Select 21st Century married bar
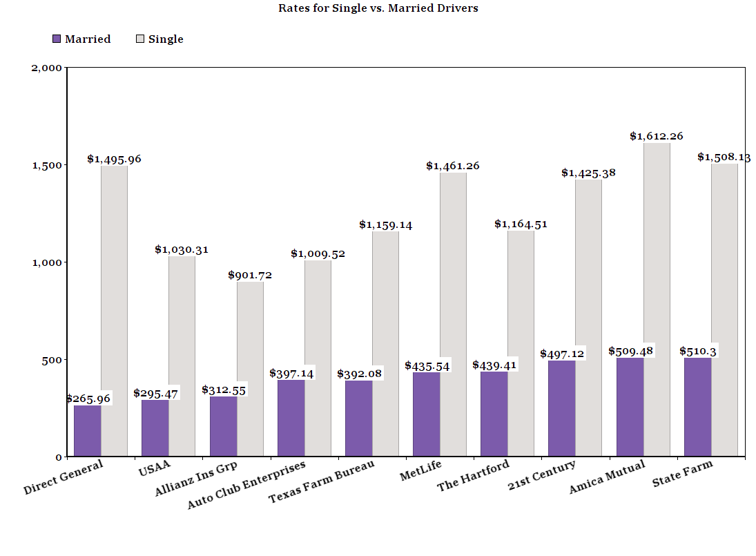This screenshot has height=556, width=756. coord(562,408)
